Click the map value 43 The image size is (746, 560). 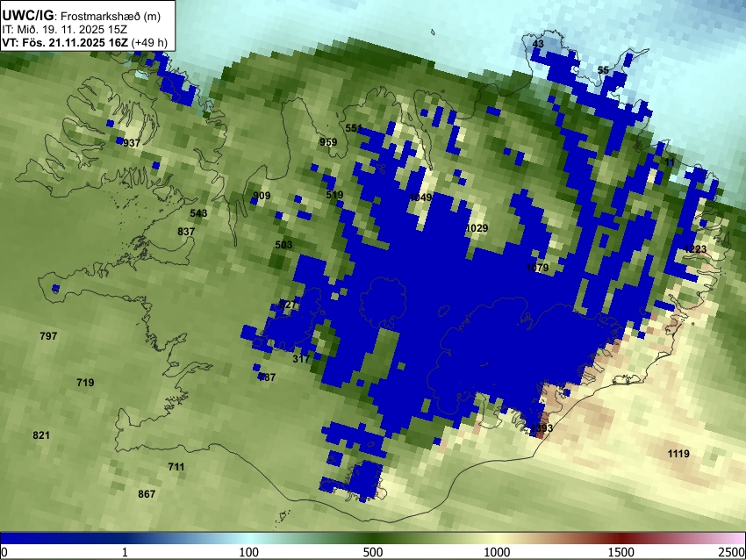tap(538, 44)
